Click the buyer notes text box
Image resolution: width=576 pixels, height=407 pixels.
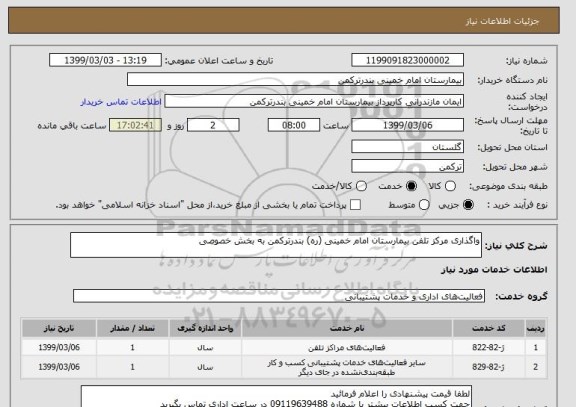click(276, 396)
